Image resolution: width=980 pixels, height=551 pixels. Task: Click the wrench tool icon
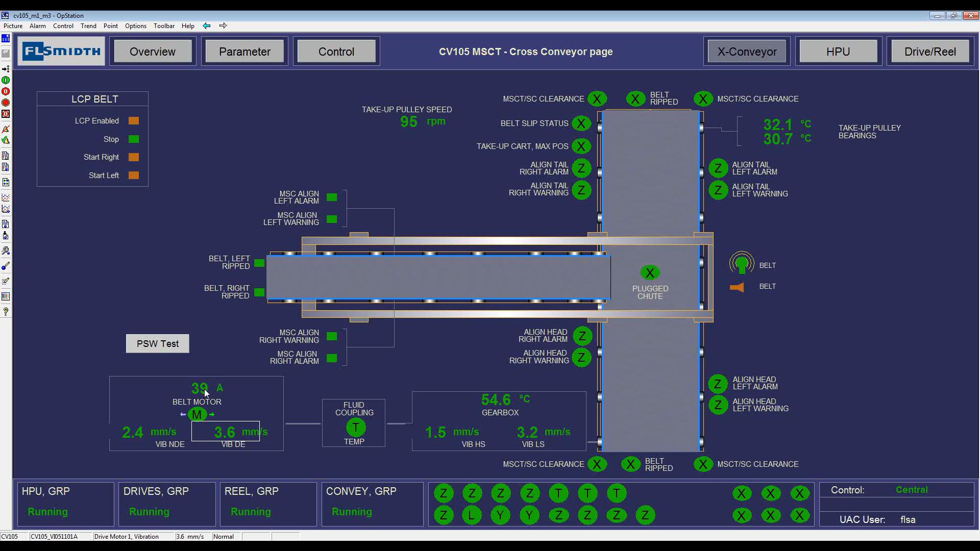6,251
